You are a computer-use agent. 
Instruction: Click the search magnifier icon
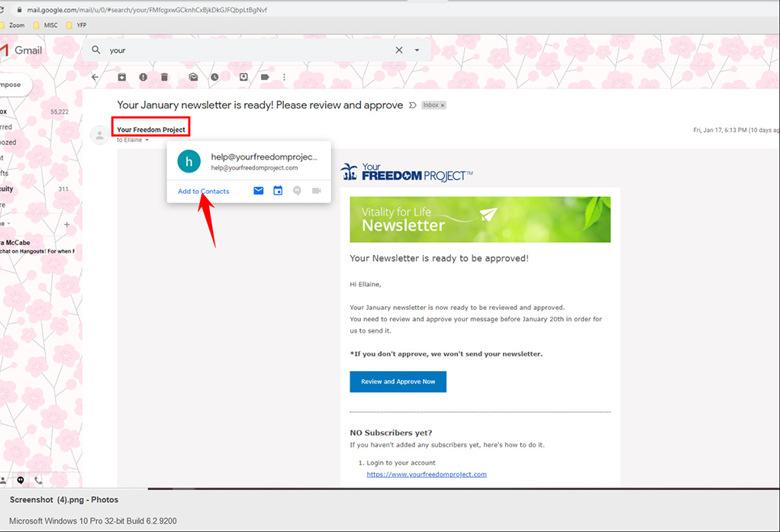click(96, 50)
